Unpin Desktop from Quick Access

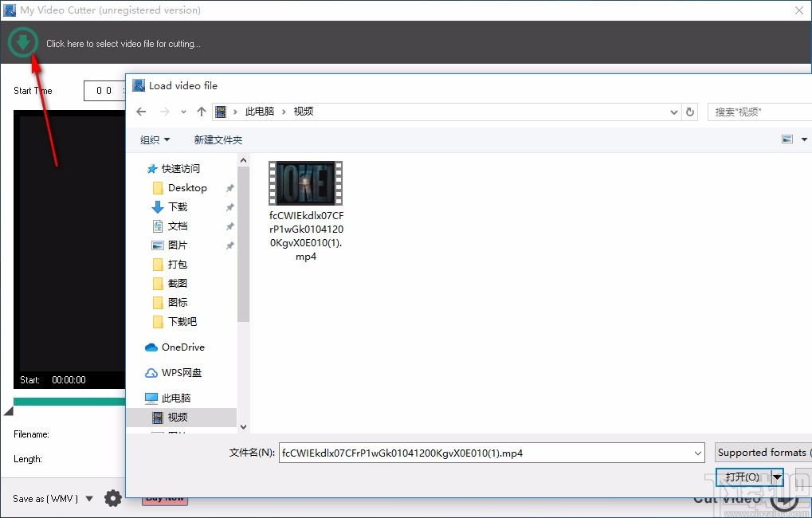pyautogui.click(x=229, y=188)
